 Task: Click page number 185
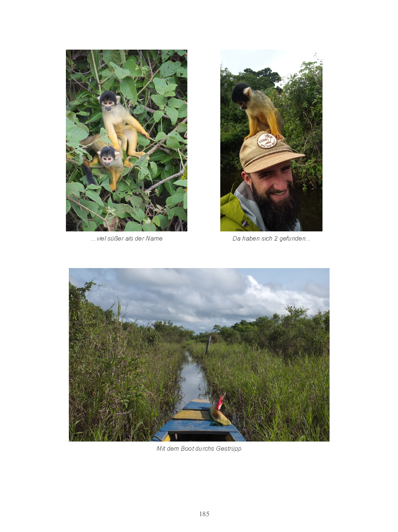coord(204,514)
